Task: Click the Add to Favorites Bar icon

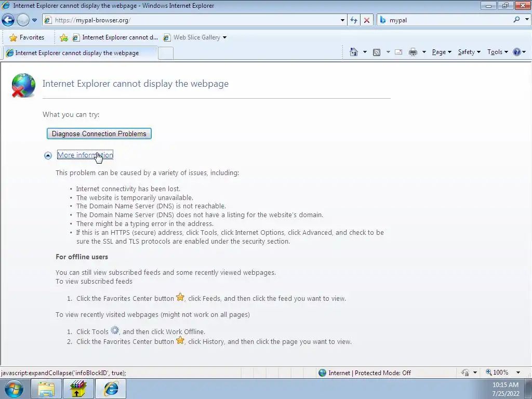Action: (x=63, y=37)
